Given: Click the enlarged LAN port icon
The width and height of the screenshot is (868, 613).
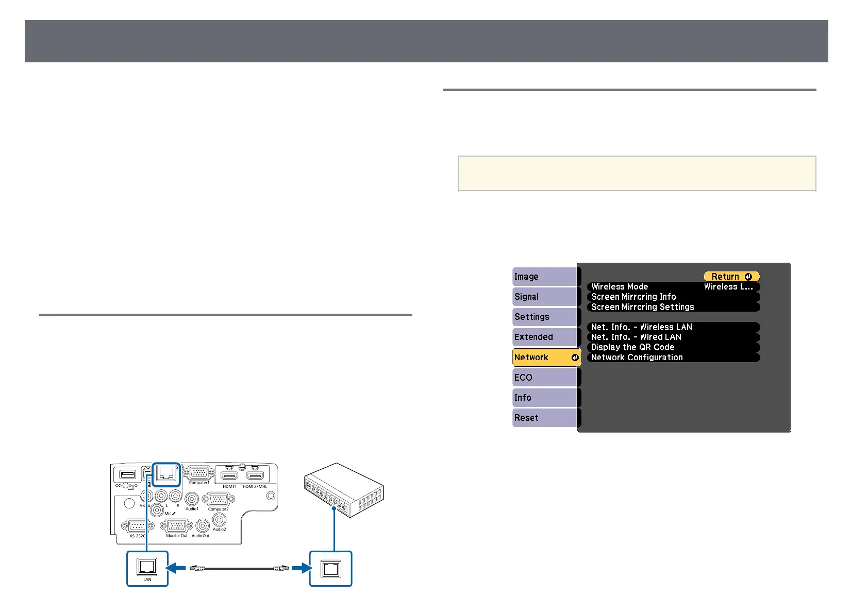Looking at the screenshot, I should (x=147, y=568).
